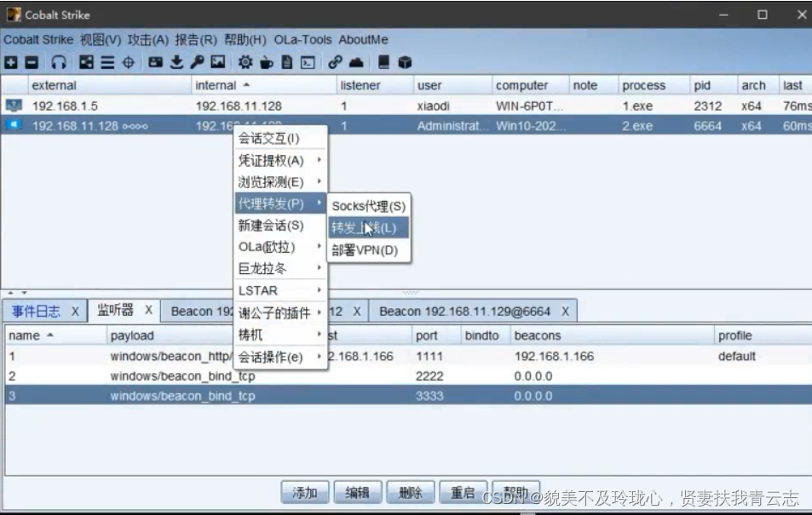The height and width of the screenshot is (515, 812).
Task: Sort listeners by the port column header
Action: (436, 335)
